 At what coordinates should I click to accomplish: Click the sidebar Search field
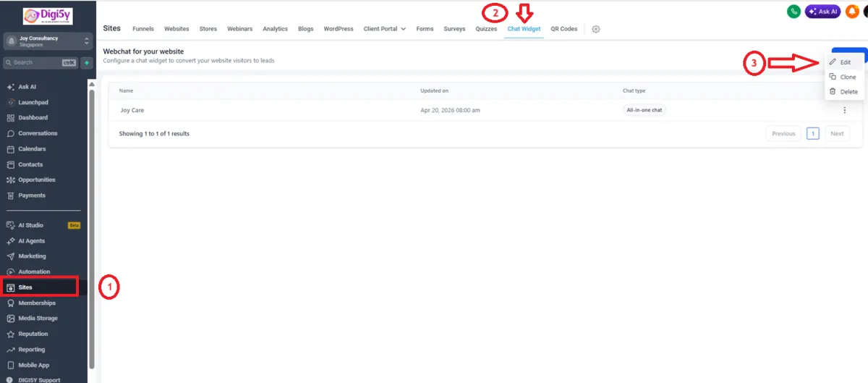point(41,62)
